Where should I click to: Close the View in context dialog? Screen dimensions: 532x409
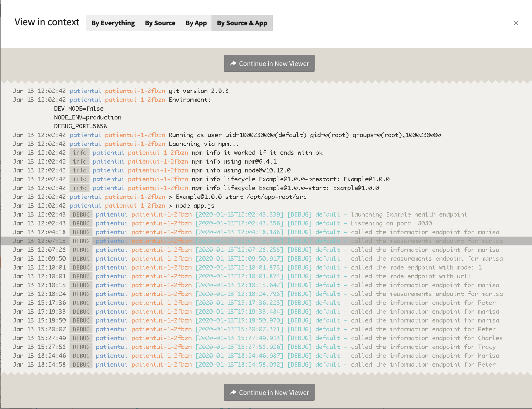pyautogui.click(x=516, y=23)
